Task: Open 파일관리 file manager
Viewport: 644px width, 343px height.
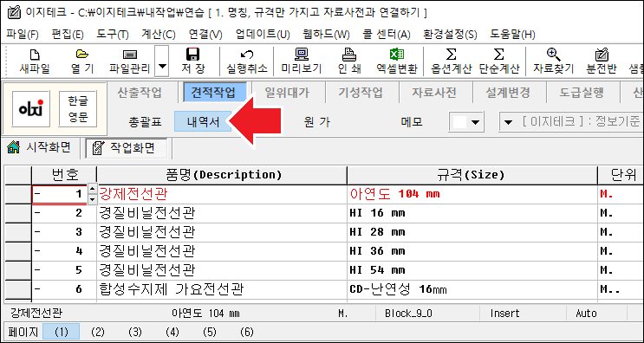Action: 130,61
